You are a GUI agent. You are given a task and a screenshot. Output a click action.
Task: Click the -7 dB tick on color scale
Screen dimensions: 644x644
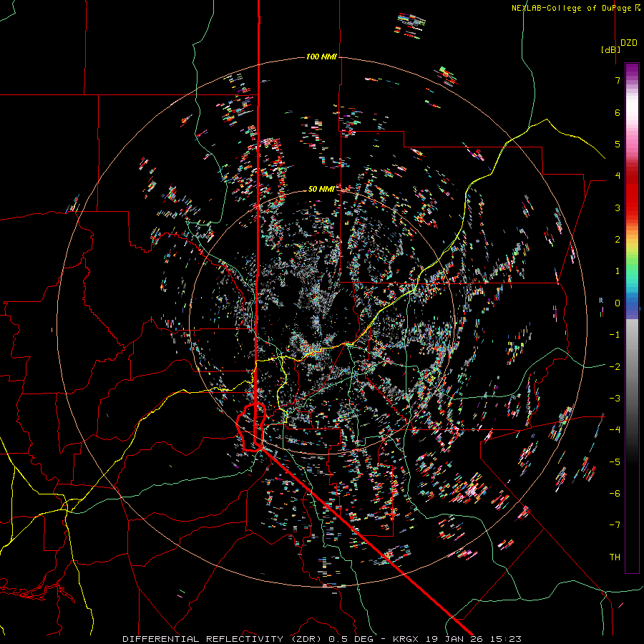coord(615,525)
